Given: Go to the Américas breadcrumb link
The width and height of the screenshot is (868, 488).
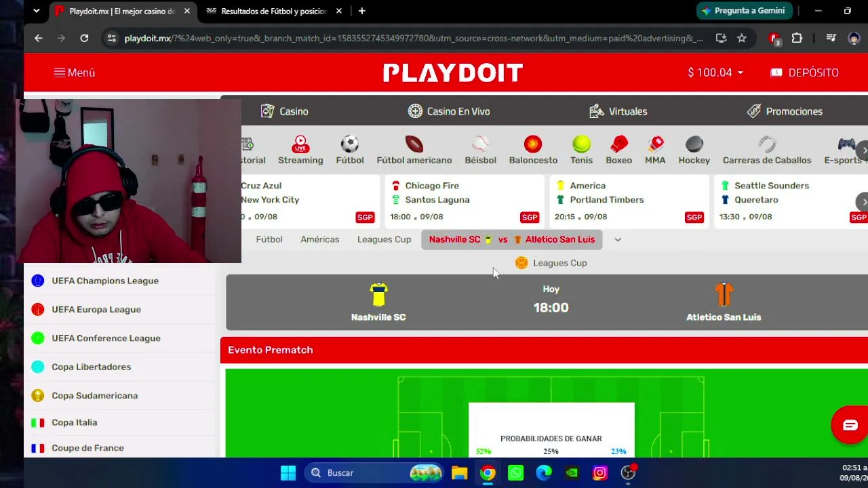Looking at the screenshot, I should click(320, 239).
